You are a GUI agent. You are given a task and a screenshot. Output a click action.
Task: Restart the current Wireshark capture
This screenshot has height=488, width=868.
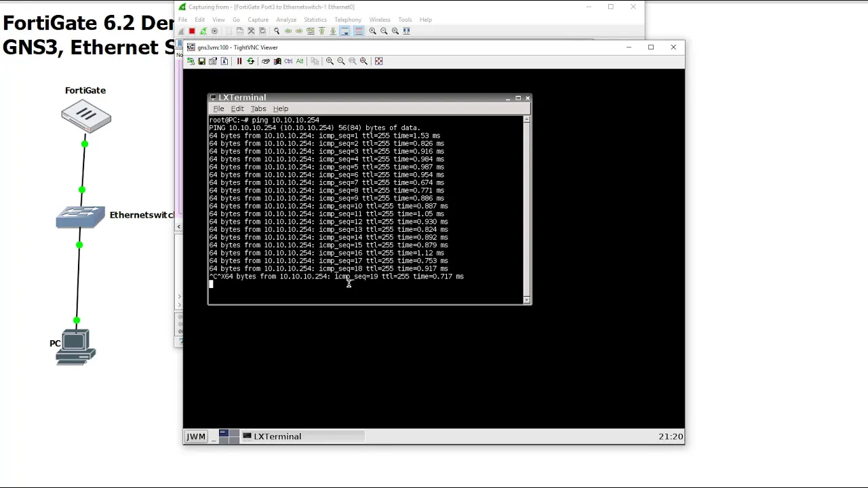coord(203,31)
